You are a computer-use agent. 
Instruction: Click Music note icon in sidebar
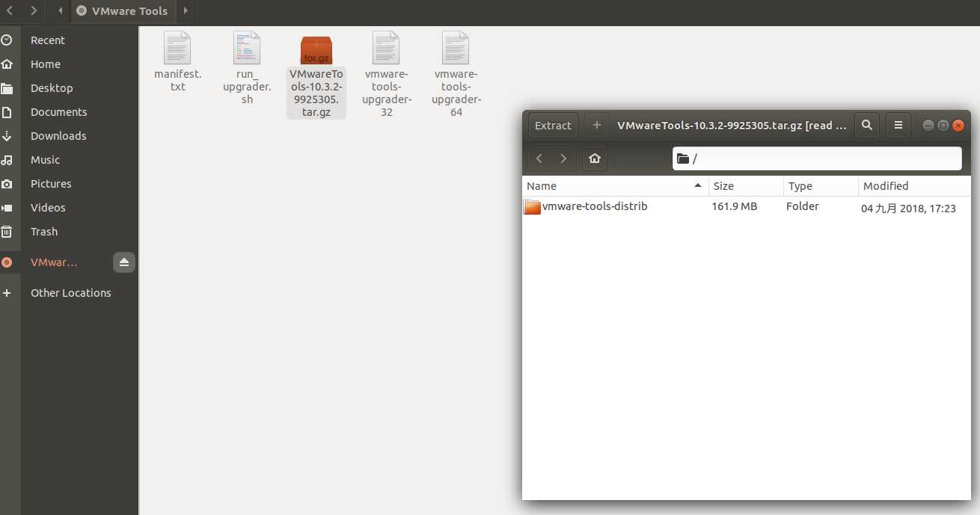tap(7, 160)
